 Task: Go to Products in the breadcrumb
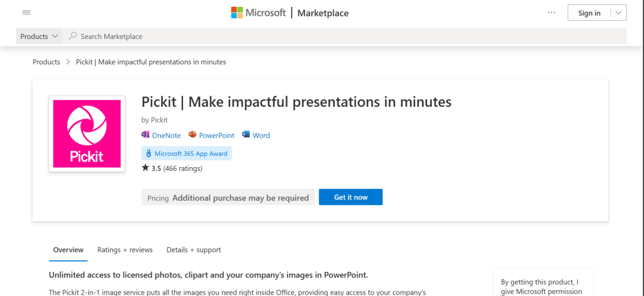46,62
